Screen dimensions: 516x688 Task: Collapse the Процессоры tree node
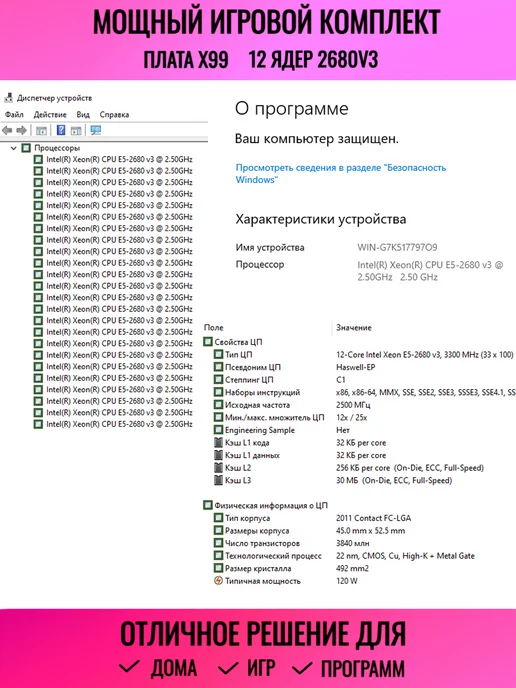(14, 148)
